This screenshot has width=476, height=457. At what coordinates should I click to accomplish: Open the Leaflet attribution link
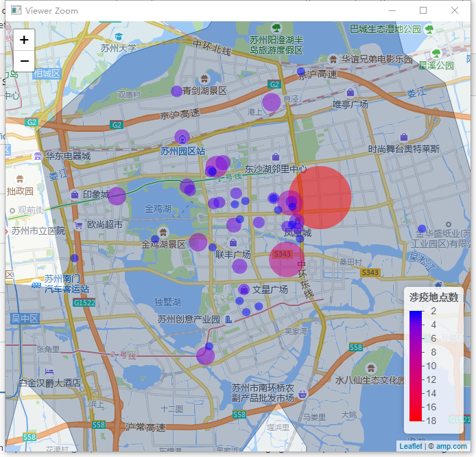410,446
